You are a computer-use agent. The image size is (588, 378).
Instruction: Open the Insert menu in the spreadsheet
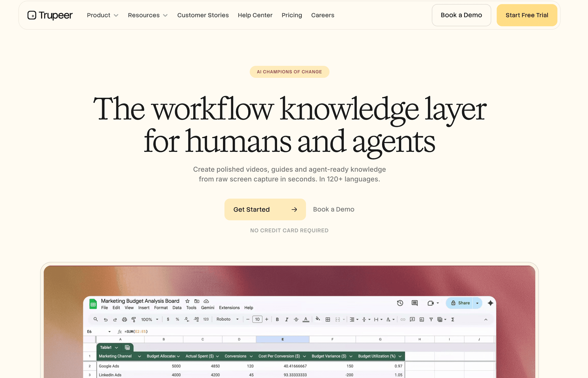144,308
